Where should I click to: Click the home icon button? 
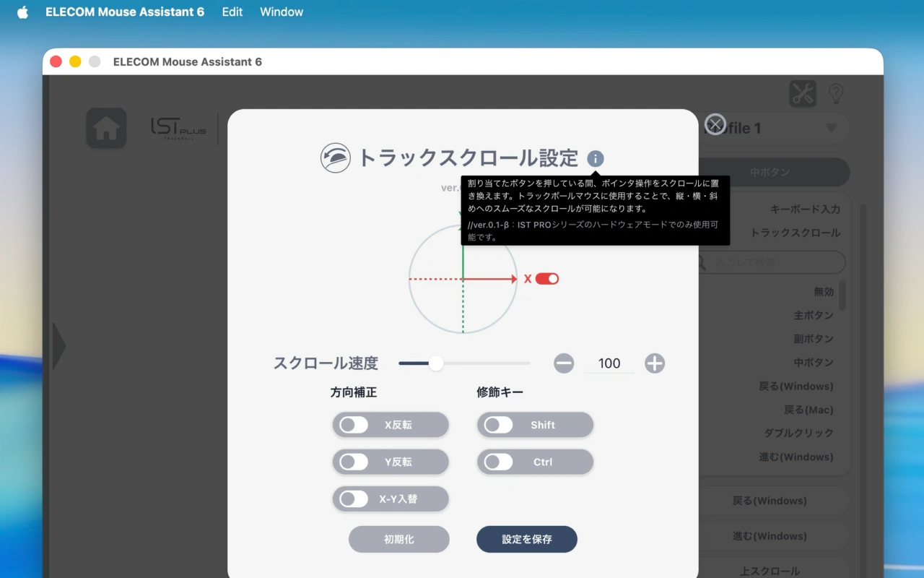[x=106, y=129]
